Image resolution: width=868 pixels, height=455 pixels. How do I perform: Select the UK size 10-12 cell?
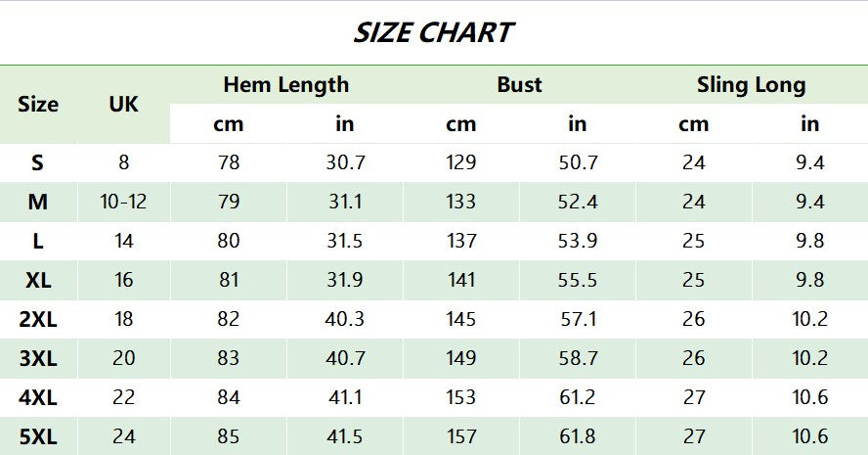123,202
